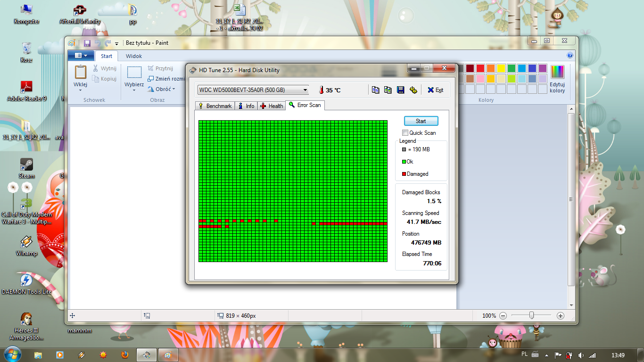Open the volume control in tray
Screen dimensions: 644x362
click(581, 355)
